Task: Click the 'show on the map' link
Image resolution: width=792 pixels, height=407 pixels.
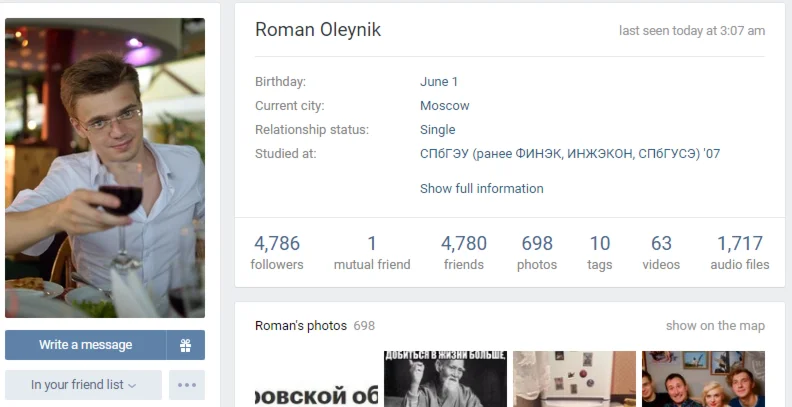Action: pyautogui.click(x=715, y=326)
